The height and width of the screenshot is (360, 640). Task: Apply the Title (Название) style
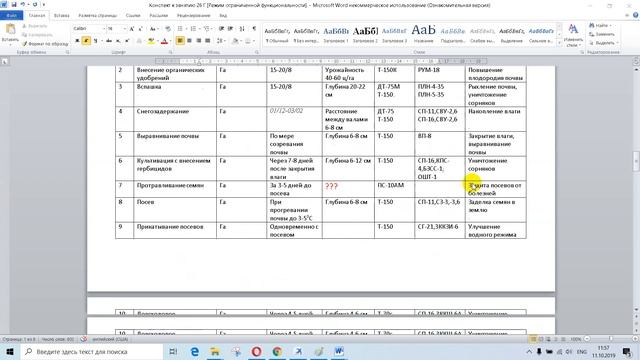[424, 35]
